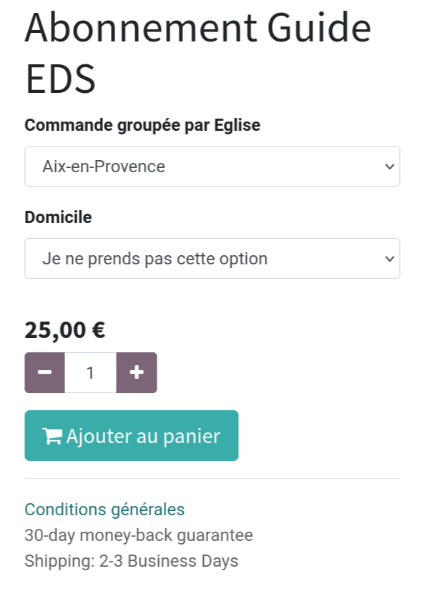Image resolution: width=427 pixels, height=616 pixels.
Task: Add the item with Ajouter au panier
Action: coord(132,435)
